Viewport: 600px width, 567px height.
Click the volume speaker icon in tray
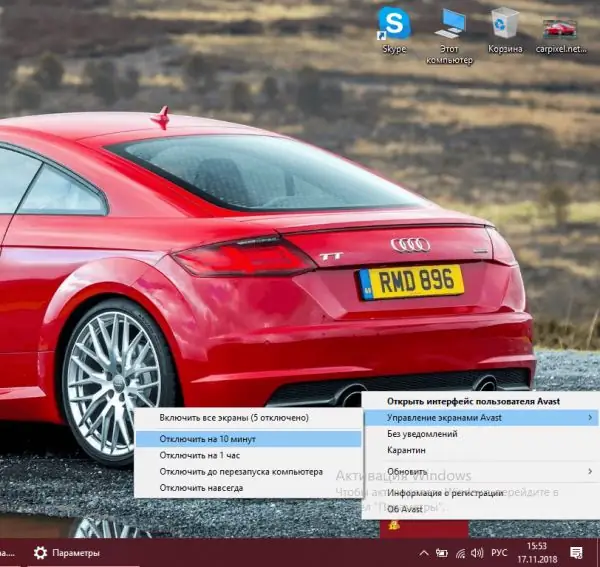477,553
